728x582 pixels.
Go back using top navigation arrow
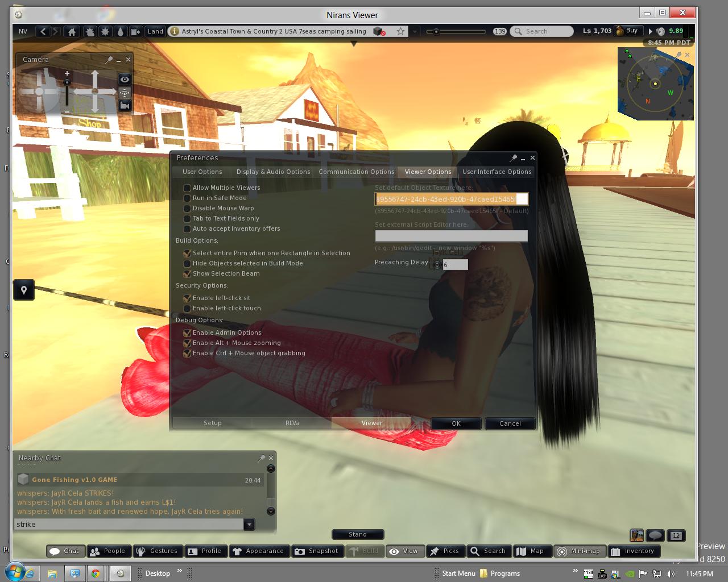[x=43, y=31]
